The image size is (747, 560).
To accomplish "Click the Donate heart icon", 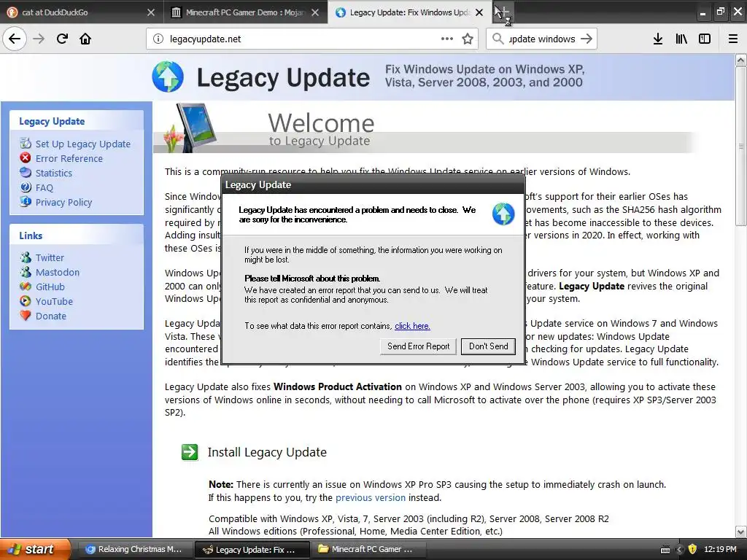I will [x=26, y=315].
